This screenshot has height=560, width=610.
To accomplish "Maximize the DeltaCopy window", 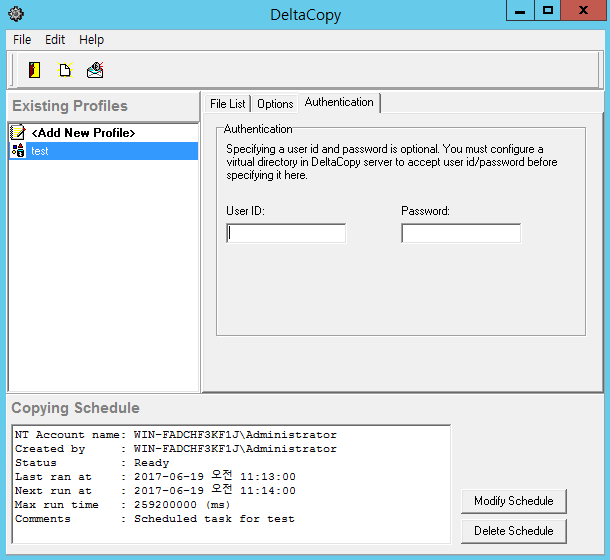I will tap(547, 11).
